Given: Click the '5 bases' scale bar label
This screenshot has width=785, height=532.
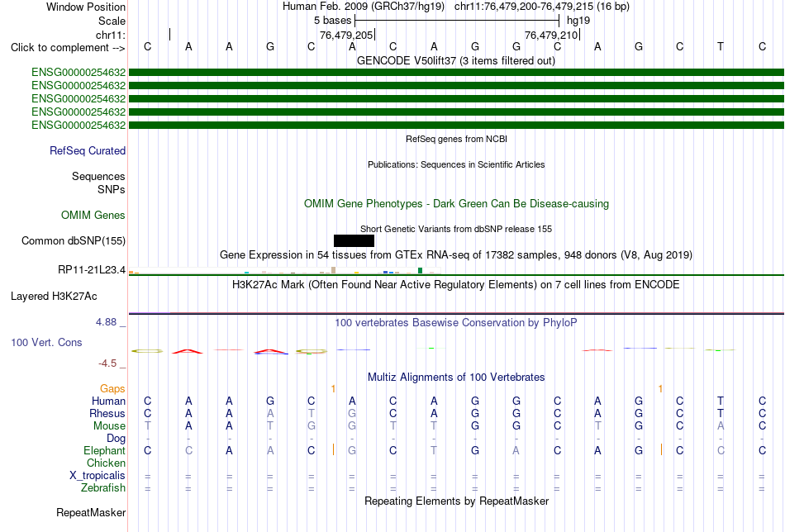Looking at the screenshot, I should (332, 21).
